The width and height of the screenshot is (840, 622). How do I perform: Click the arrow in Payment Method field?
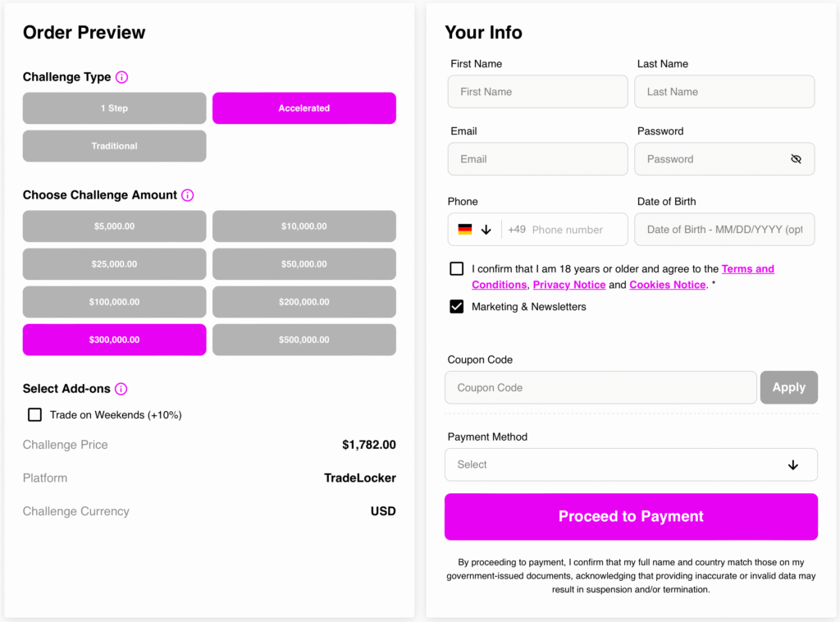pos(793,465)
